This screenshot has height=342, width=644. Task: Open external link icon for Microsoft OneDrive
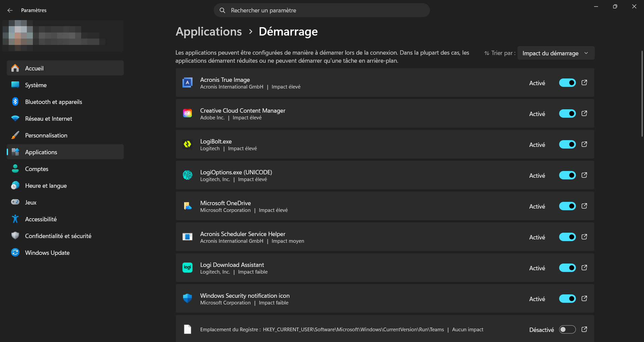[584, 206]
